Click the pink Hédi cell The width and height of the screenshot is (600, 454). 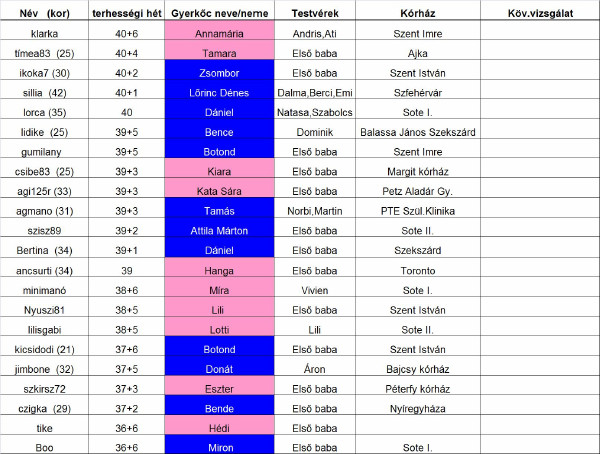[x=219, y=428]
